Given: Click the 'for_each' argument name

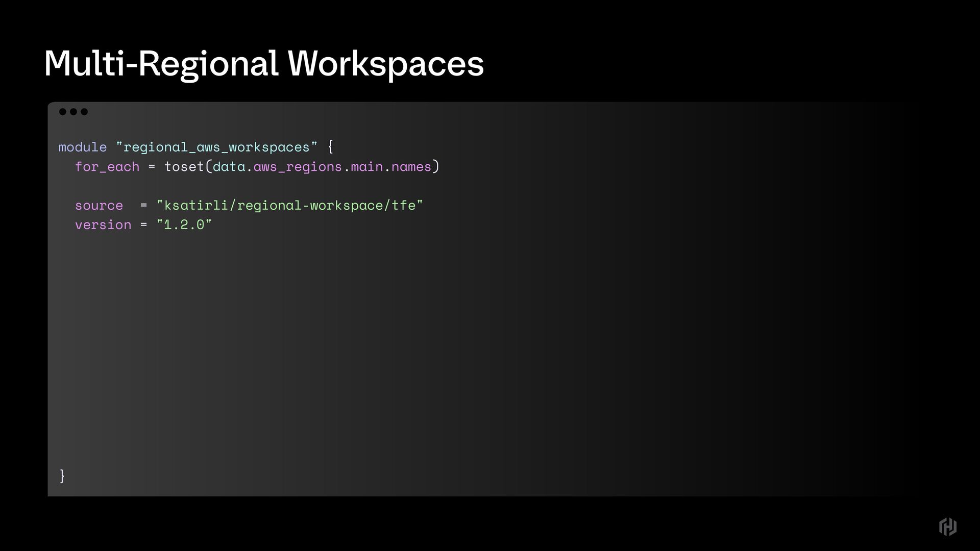Looking at the screenshot, I should (107, 167).
